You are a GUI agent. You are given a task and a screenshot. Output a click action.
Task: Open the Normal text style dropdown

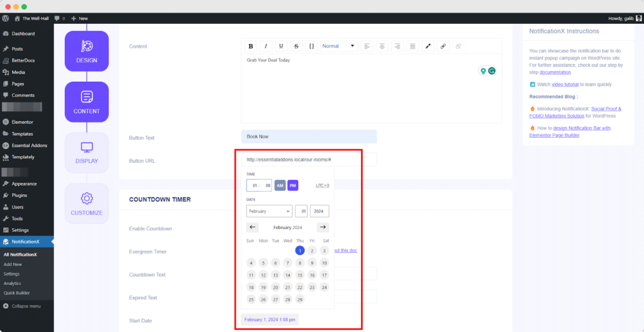[x=339, y=47]
